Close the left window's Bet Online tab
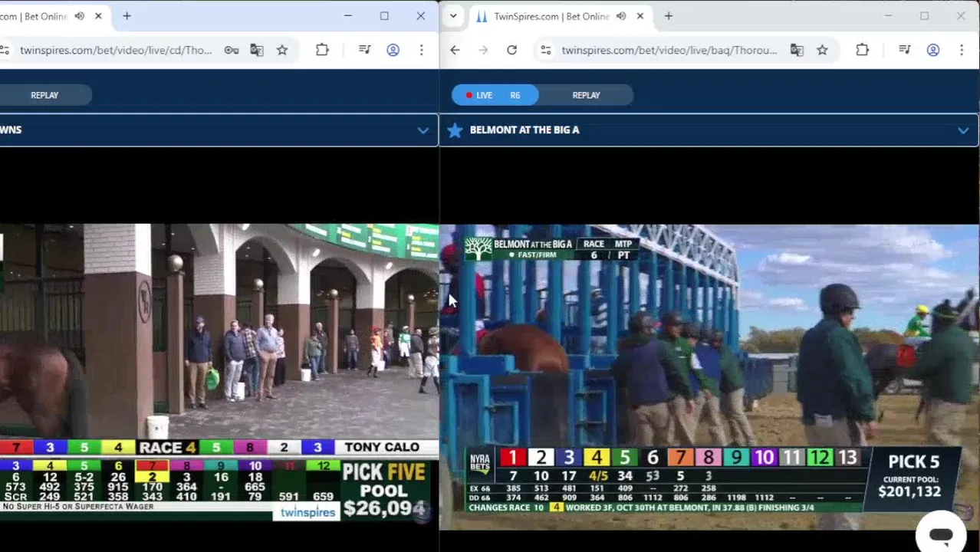 (98, 16)
